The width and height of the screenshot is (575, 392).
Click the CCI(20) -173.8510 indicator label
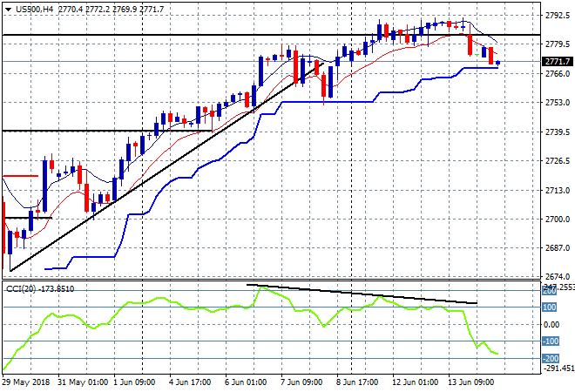pyautogui.click(x=40, y=289)
